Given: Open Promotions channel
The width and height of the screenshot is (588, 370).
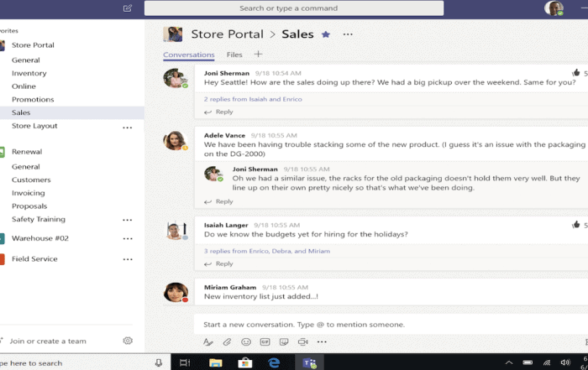Looking at the screenshot, I should click(x=33, y=99).
